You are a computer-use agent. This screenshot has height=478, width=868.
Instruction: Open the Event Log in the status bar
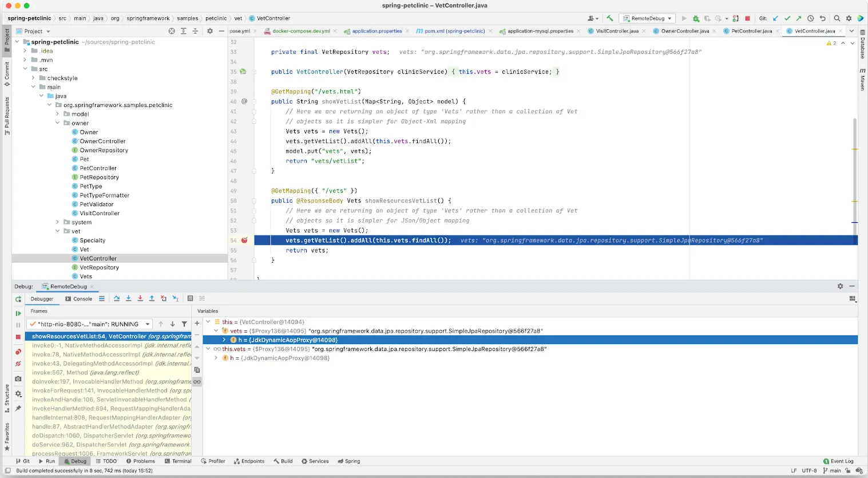click(839, 461)
